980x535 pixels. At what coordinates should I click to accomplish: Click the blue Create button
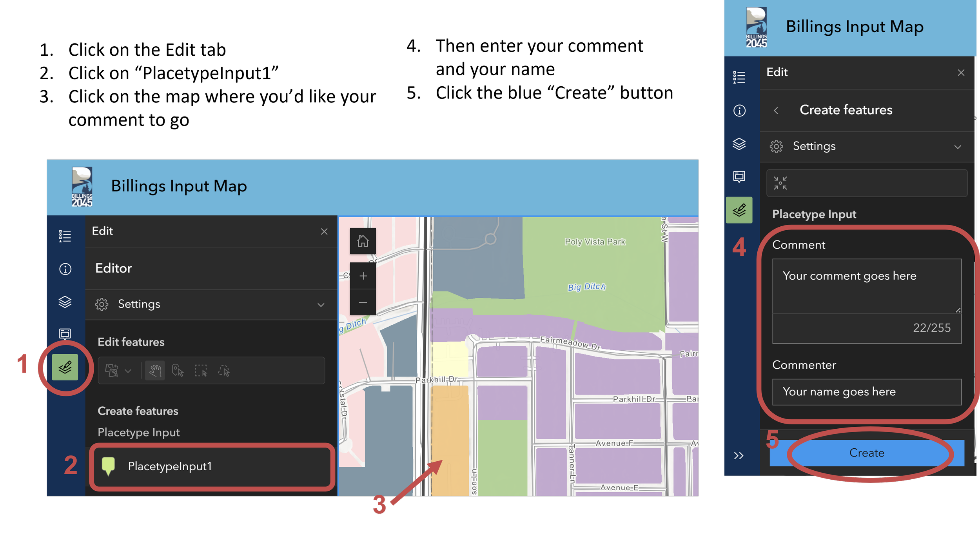[x=866, y=453]
